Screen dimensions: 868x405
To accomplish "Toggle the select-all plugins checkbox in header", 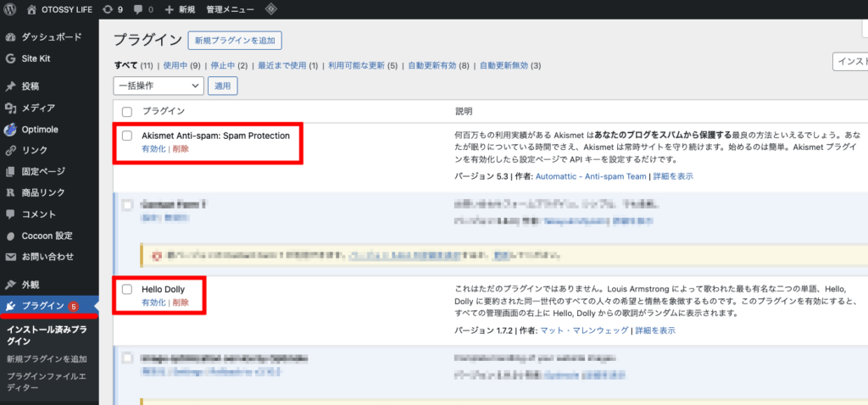I will point(127,112).
